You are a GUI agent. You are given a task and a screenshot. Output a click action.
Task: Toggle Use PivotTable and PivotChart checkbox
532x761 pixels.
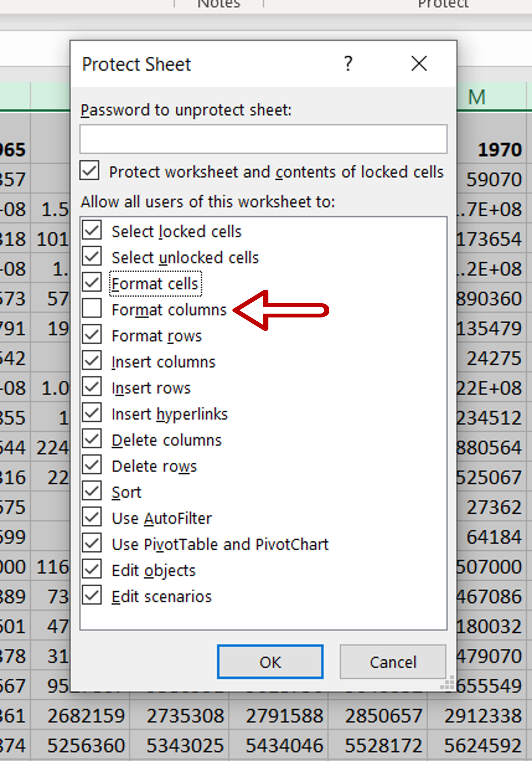point(92,544)
